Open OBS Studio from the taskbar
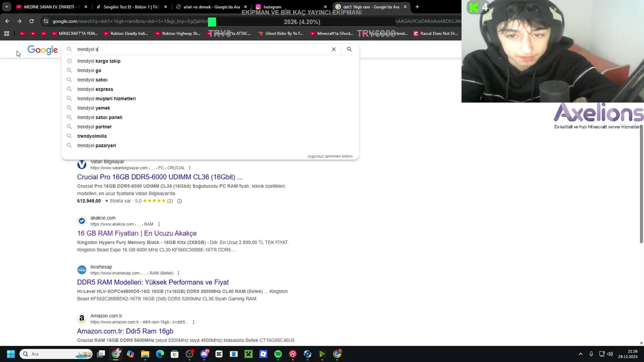 click(189, 354)
